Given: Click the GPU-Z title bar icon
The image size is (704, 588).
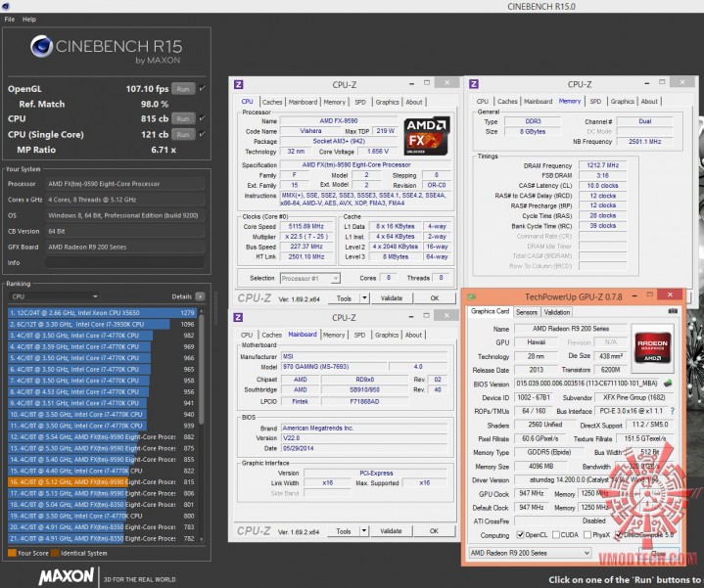Looking at the screenshot, I should click(x=471, y=296).
